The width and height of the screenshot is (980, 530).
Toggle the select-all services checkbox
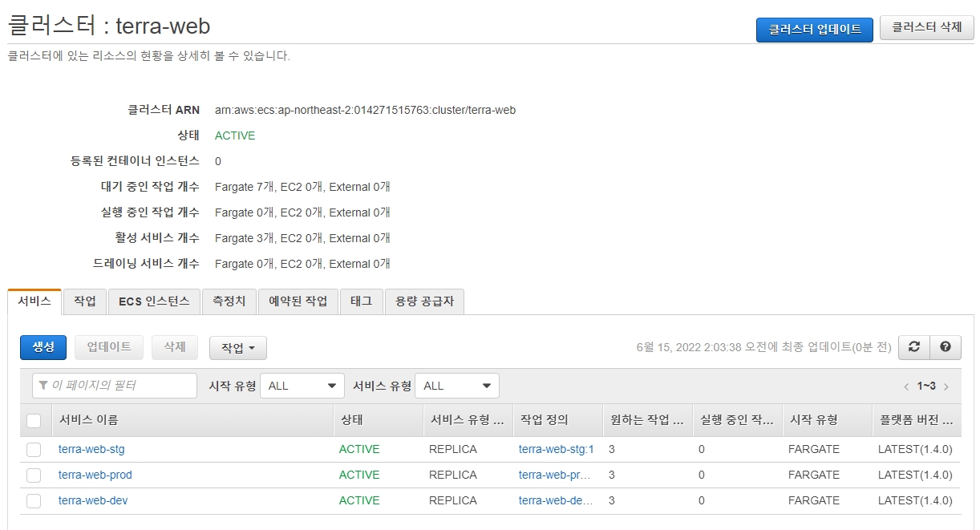pyautogui.click(x=34, y=420)
